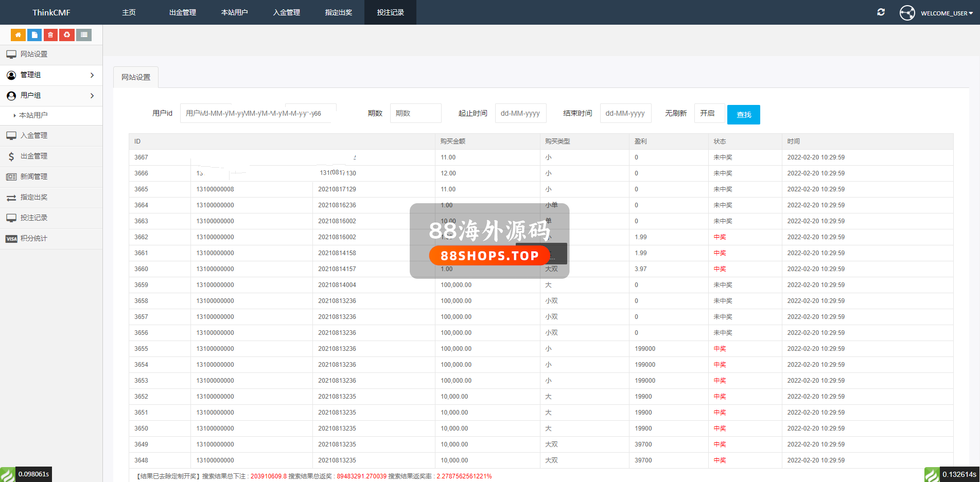
Task: Click the gray list shortcut icon
Action: (84, 35)
